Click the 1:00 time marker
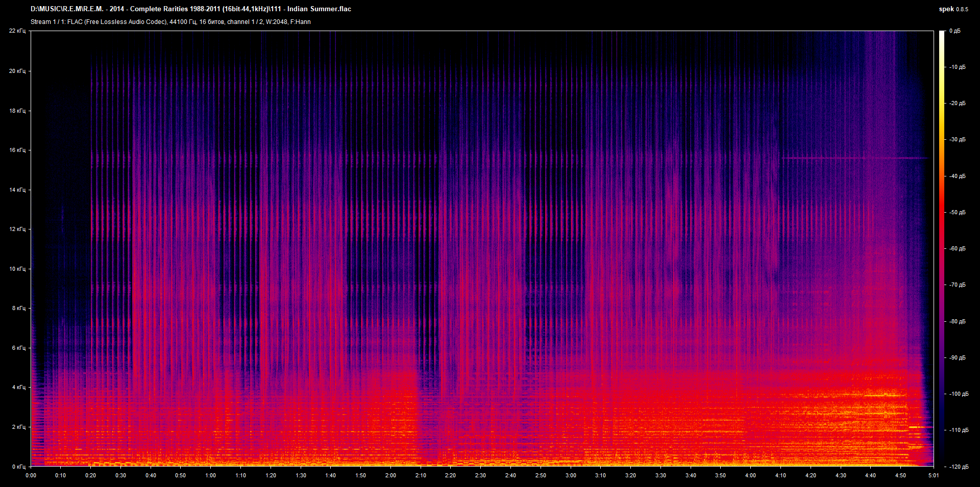The image size is (980, 487). (210, 475)
